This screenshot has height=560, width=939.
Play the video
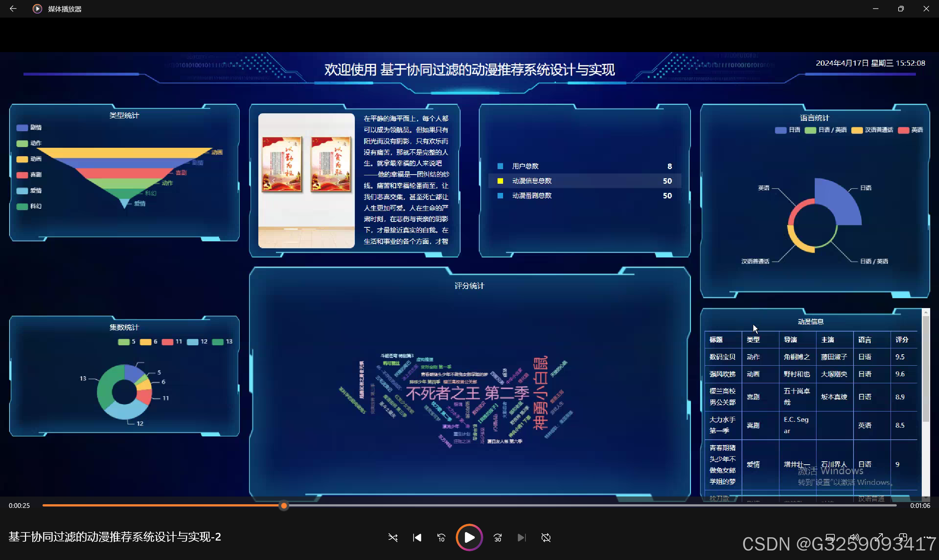pyautogui.click(x=469, y=537)
